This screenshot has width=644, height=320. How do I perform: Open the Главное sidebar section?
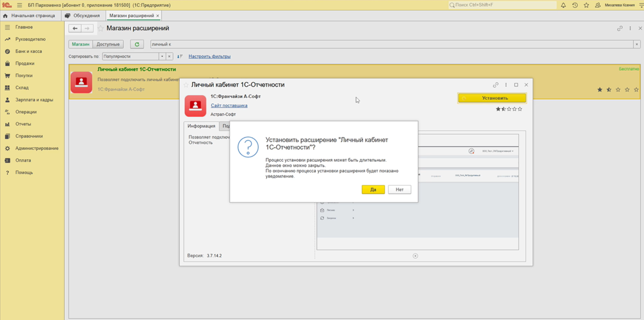tap(24, 27)
